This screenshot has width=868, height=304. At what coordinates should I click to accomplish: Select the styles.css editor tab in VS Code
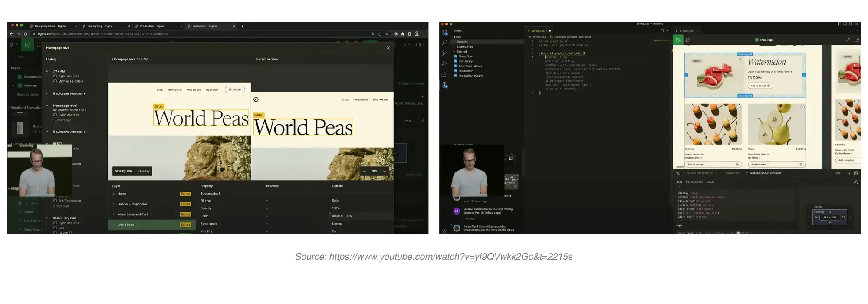[539, 31]
